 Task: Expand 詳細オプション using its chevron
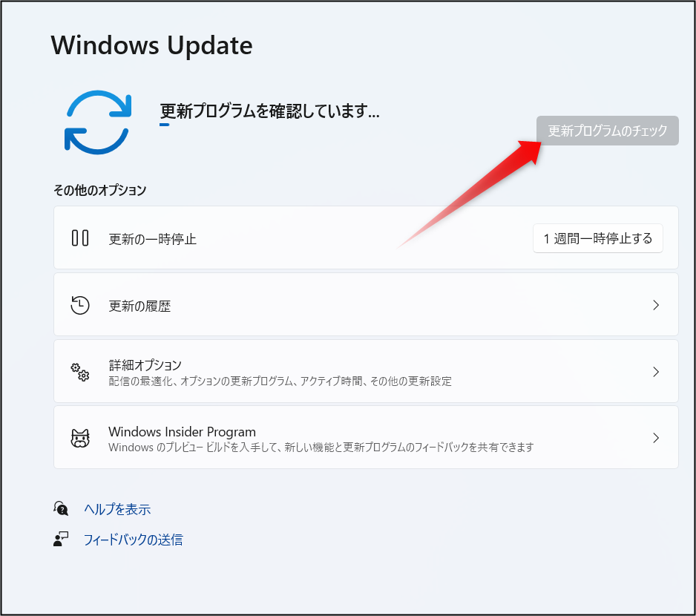pos(656,372)
